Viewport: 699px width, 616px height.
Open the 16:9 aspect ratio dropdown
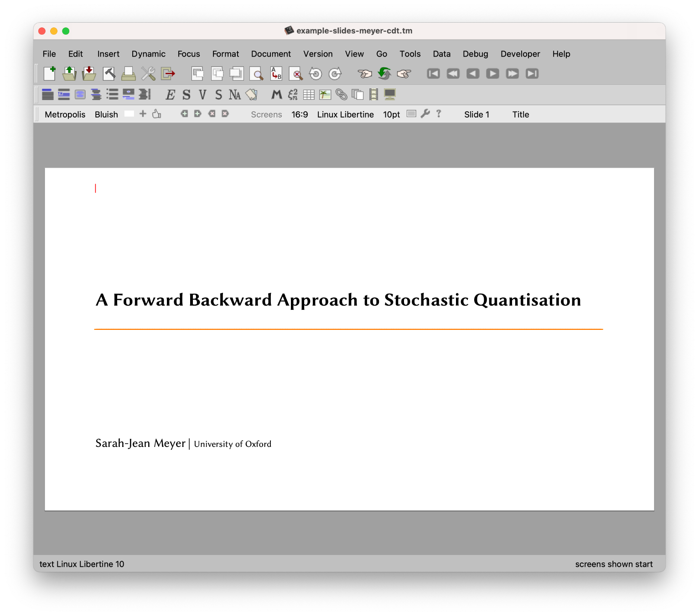coord(300,114)
